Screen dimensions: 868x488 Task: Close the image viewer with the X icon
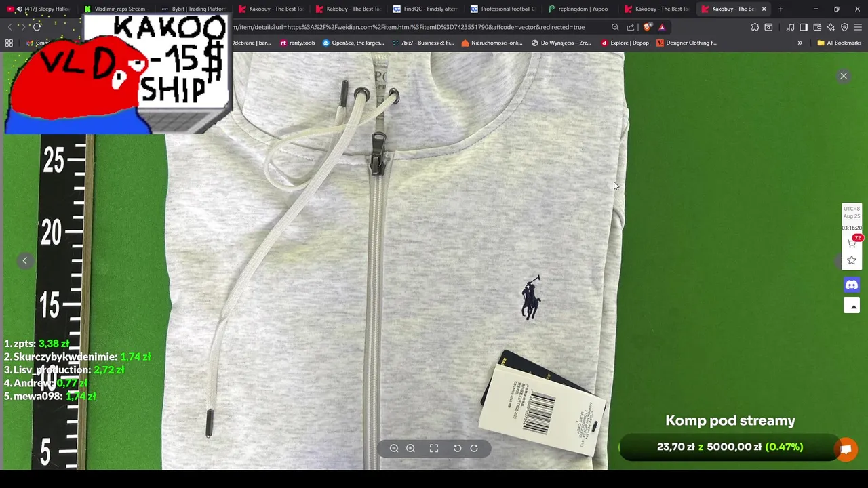[x=844, y=76]
